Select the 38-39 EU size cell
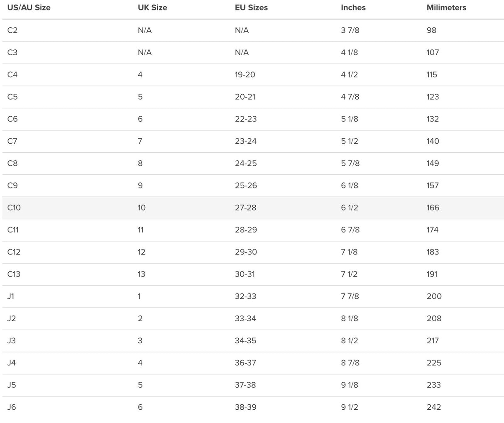Screen dimensions: 504x423 245,407
